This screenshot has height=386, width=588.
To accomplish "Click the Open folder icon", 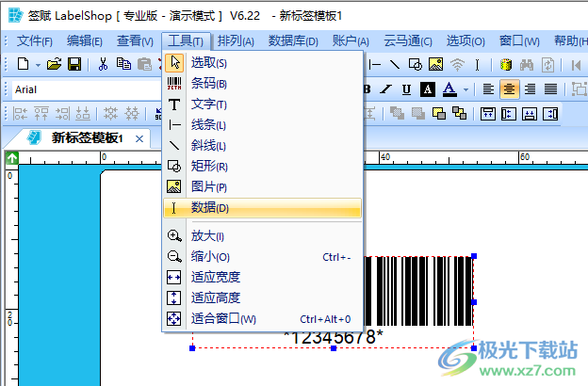I will [x=54, y=64].
